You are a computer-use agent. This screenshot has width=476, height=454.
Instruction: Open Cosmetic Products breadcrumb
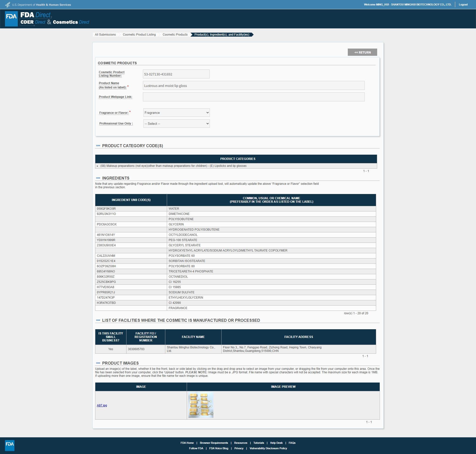point(175,35)
